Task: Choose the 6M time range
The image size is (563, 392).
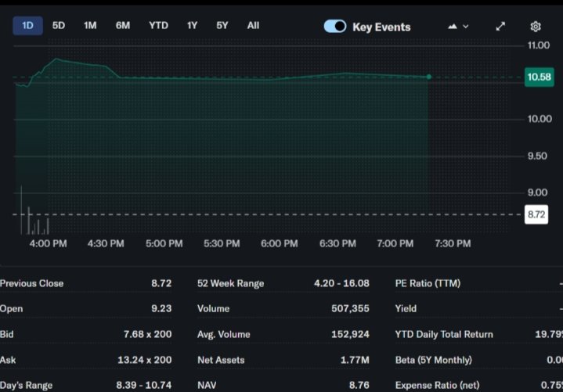Action: (123, 25)
